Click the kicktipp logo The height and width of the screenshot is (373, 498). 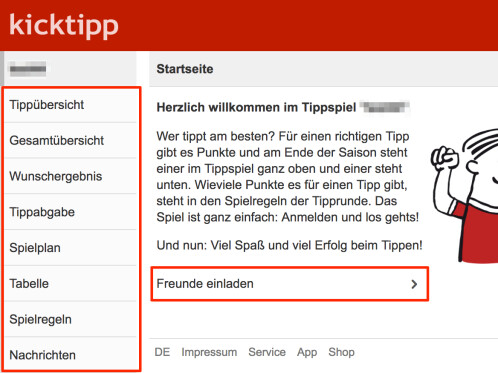click(x=64, y=26)
